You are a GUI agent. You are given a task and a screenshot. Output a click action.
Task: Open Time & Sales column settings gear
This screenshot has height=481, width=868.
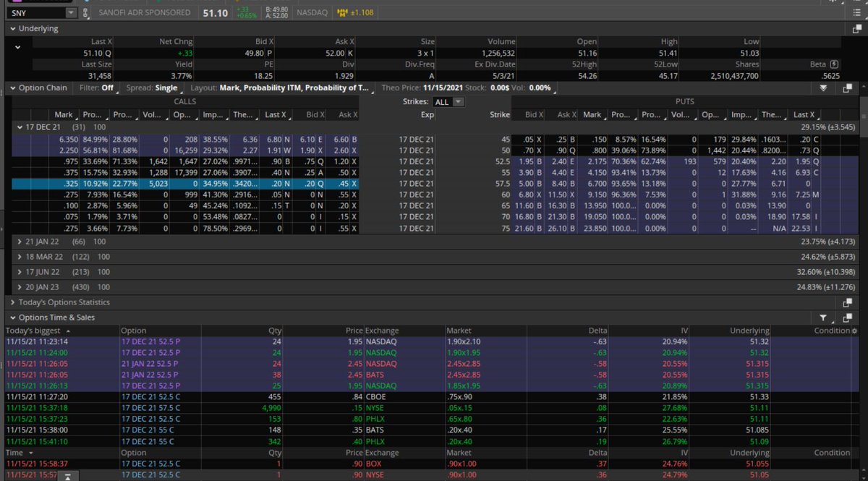pyautogui.click(x=855, y=331)
